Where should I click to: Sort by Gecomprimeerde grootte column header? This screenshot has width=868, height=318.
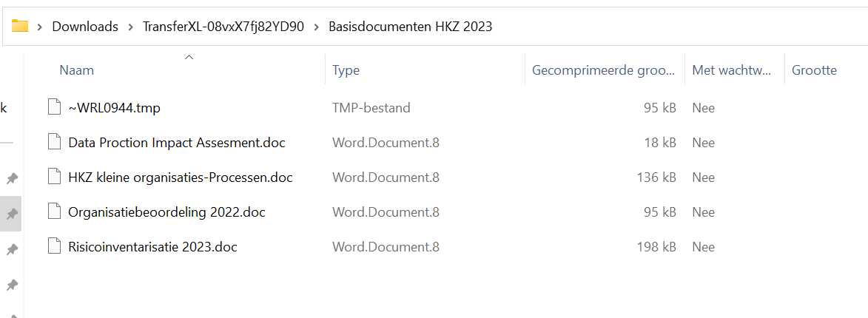click(x=603, y=70)
